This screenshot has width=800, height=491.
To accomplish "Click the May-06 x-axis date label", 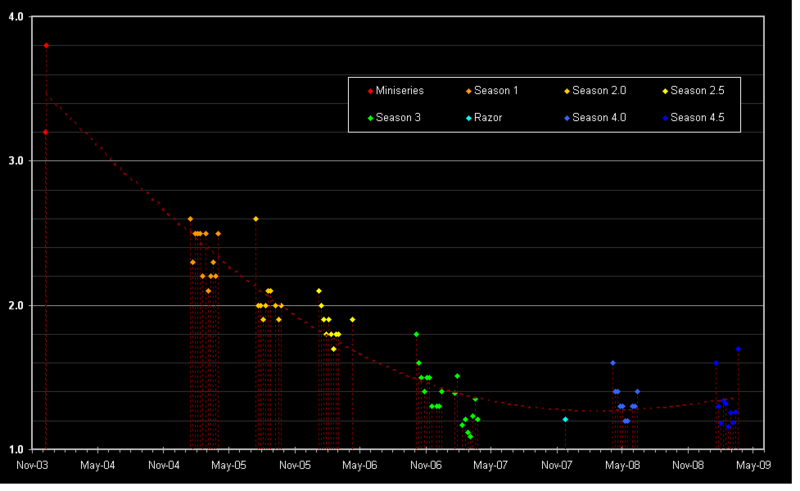I will pyautogui.click(x=360, y=465).
